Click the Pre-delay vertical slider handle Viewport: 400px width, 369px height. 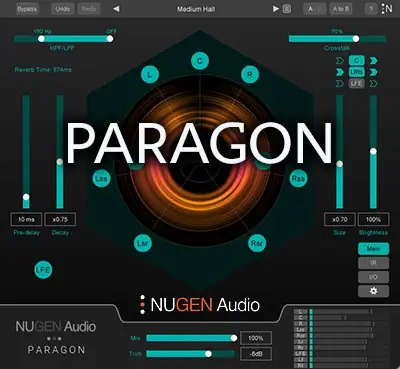click(x=26, y=197)
